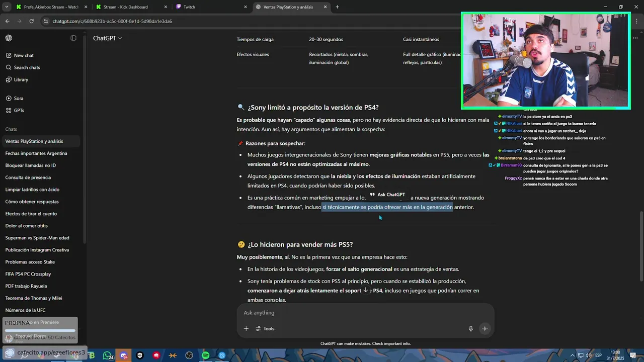
Task: Switch to the Twitch tab
Action: pyautogui.click(x=211, y=7)
